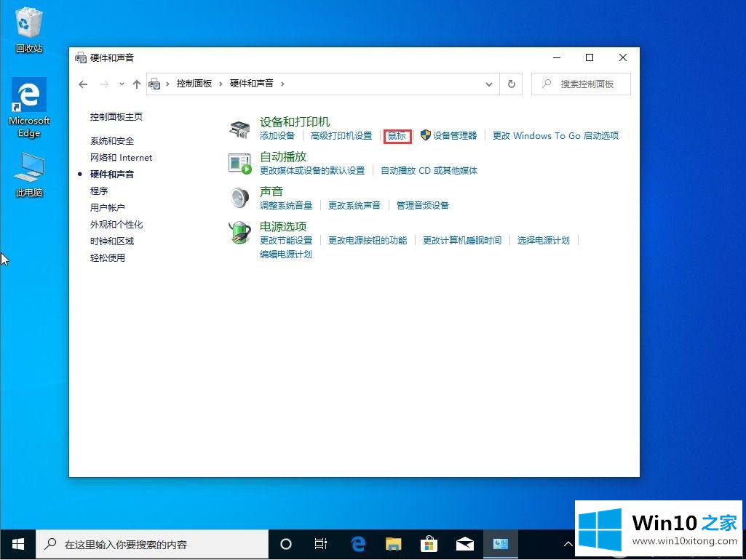The width and height of the screenshot is (746, 560).
Task: Open 更改 Windows To Go 启动选项
Action: [x=556, y=136]
